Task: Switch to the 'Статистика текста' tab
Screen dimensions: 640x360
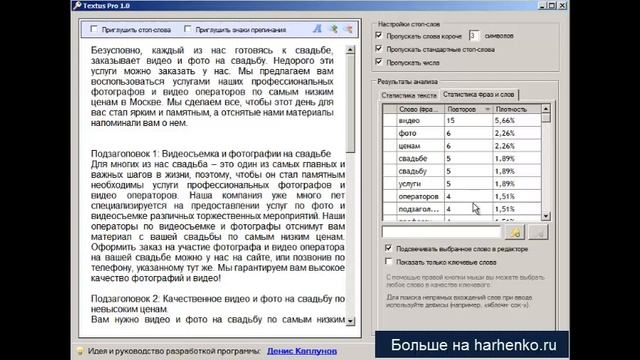Action: point(409,95)
